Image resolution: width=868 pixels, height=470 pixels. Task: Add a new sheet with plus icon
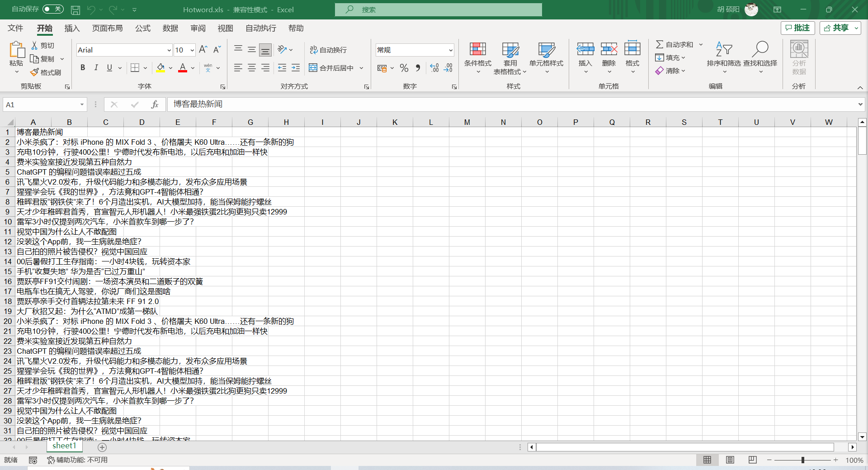coord(102,447)
